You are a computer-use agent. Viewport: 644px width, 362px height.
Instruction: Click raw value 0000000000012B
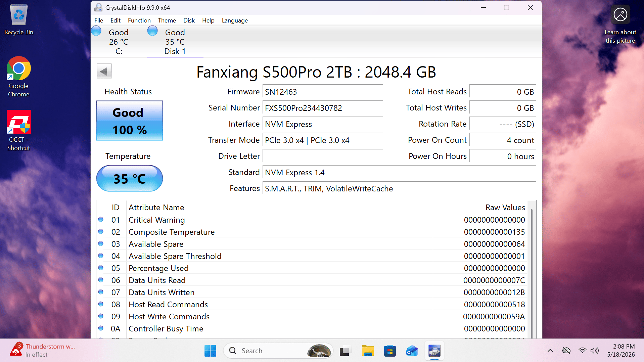[494, 292]
